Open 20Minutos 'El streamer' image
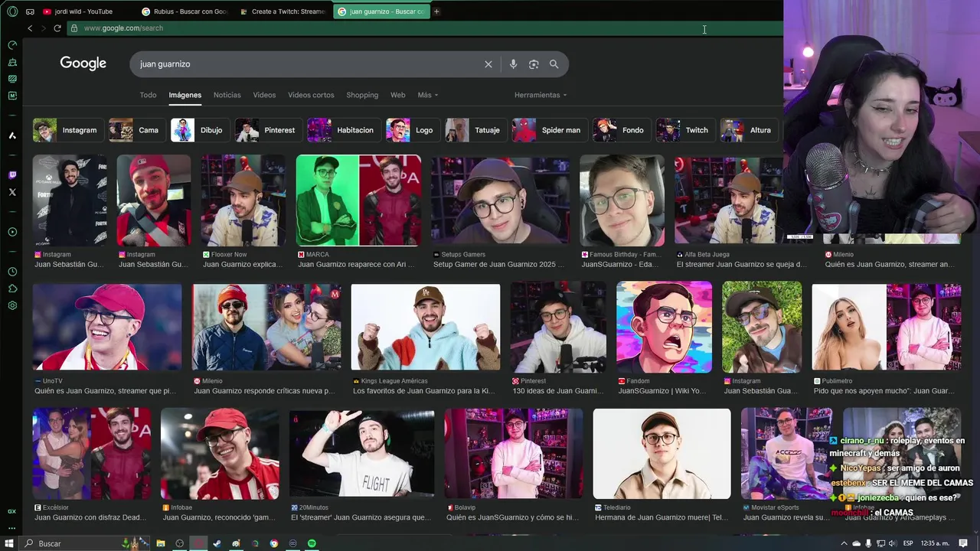 click(x=361, y=454)
